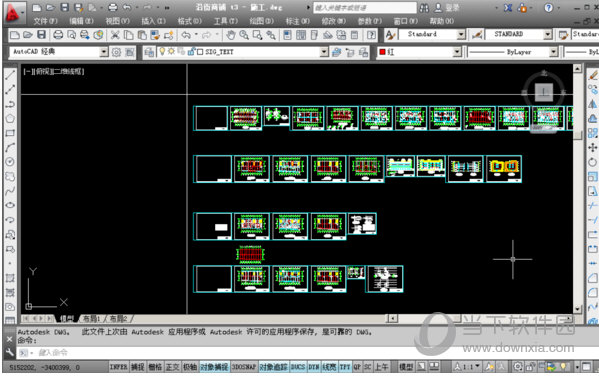
Task: Click the 上午 status bar button
Action: coord(381,367)
